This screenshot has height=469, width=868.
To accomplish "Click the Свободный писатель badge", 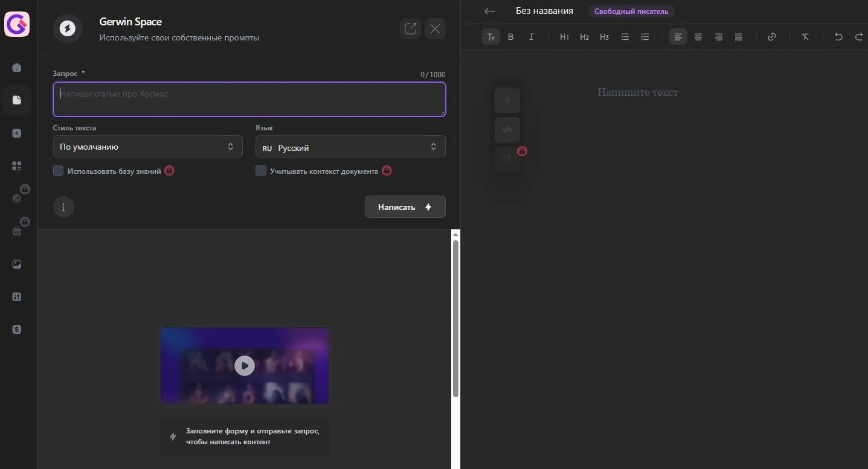I will [x=631, y=11].
